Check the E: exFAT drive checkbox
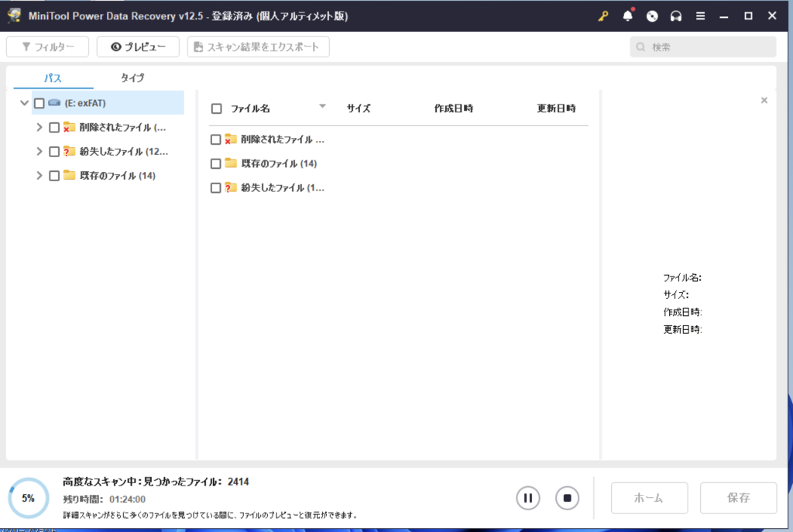 click(39, 103)
